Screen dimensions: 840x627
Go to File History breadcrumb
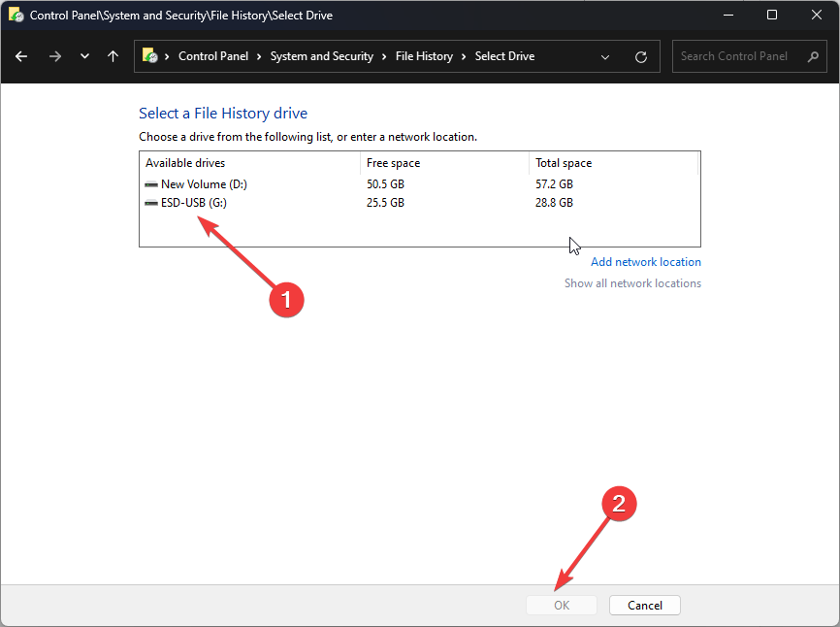(x=424, y=56)
